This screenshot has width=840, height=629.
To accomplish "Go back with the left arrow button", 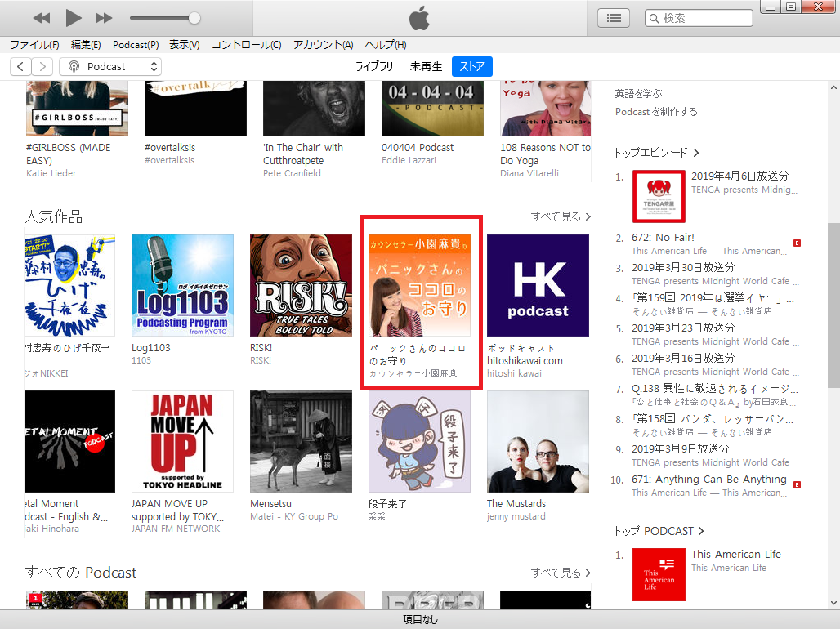I will (x=20, y=66).
